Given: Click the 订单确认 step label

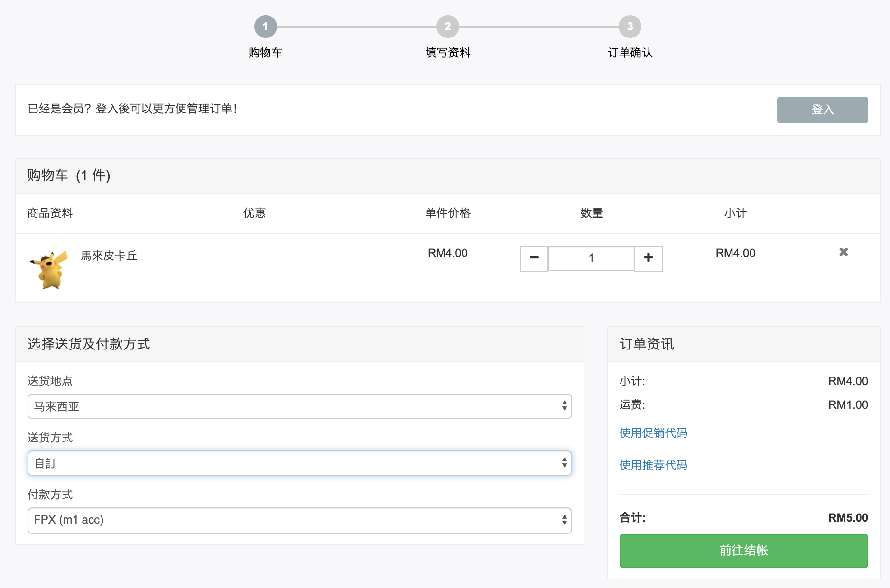Looking at the screenshot, I should (x=630, y=53).
